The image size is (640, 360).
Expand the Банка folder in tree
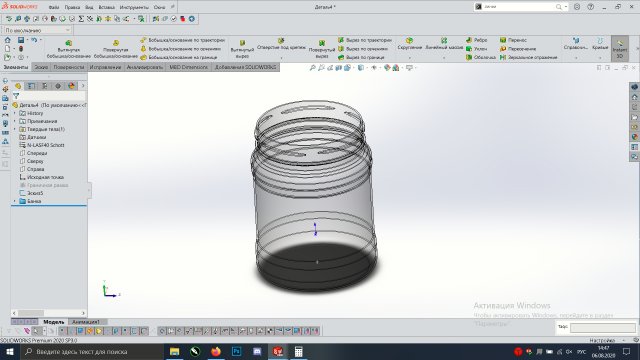[15, 201]
